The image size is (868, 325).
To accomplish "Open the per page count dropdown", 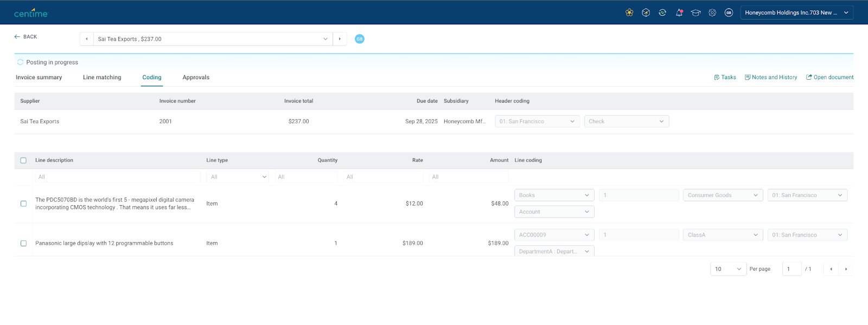I will [x=728, y=269].
